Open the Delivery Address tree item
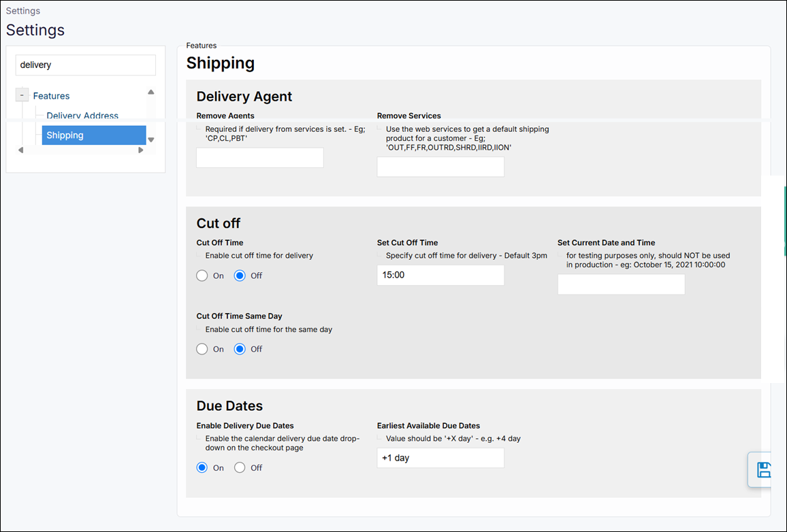The image size is (787, 532). pyautogui.click(x=82, y=116)
